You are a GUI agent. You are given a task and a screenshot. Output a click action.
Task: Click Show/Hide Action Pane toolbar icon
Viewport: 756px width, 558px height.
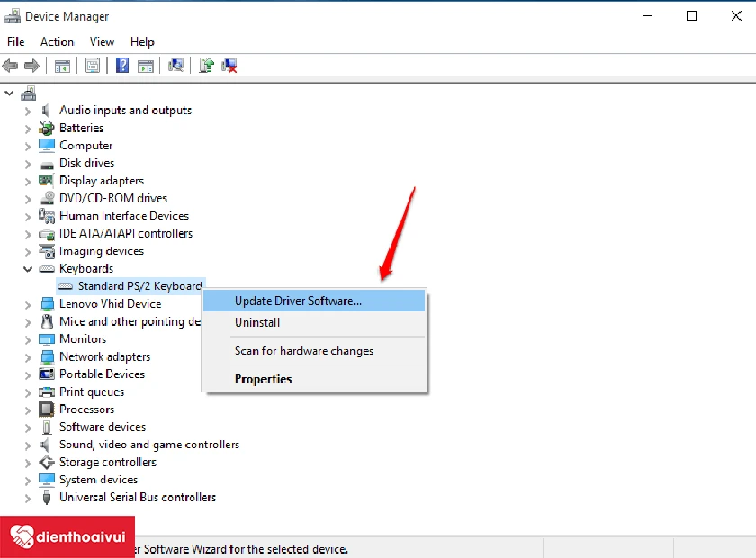[146, 66]
